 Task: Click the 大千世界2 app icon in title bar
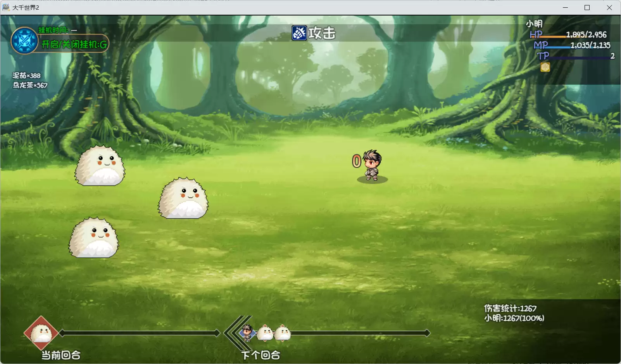click(x=6, y=7)
